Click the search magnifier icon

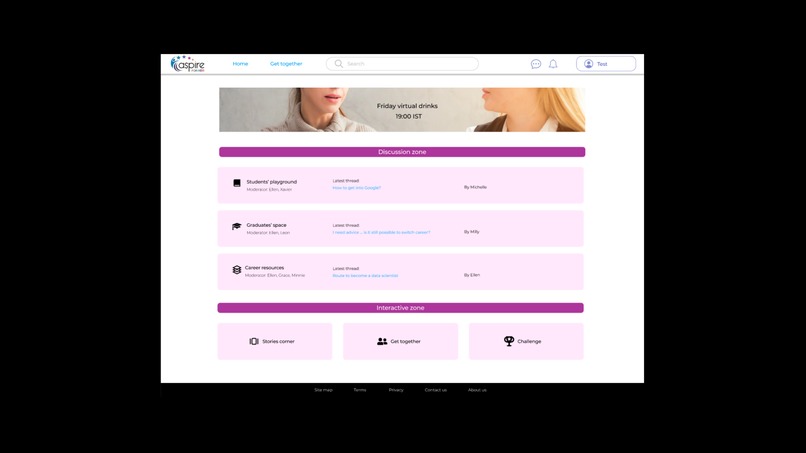[338, 64]
